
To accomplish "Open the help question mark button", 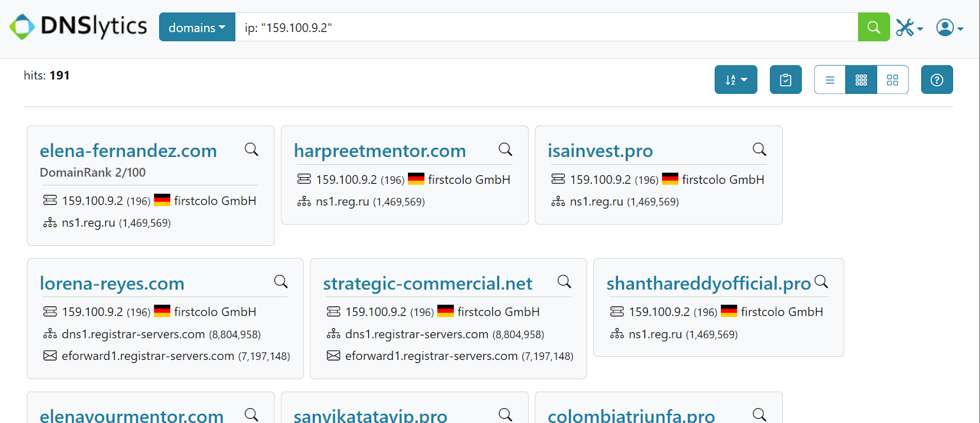I will (x=937, y=80).
